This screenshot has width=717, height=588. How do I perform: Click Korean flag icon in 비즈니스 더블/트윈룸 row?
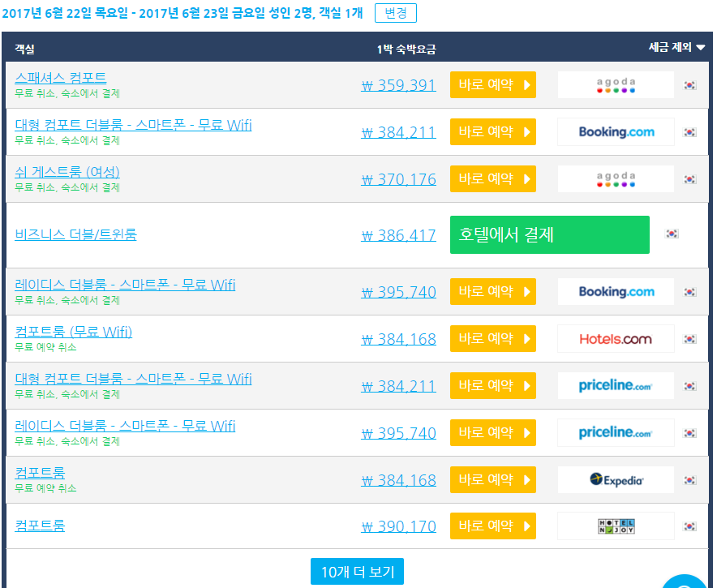click(x=672, y=234)
